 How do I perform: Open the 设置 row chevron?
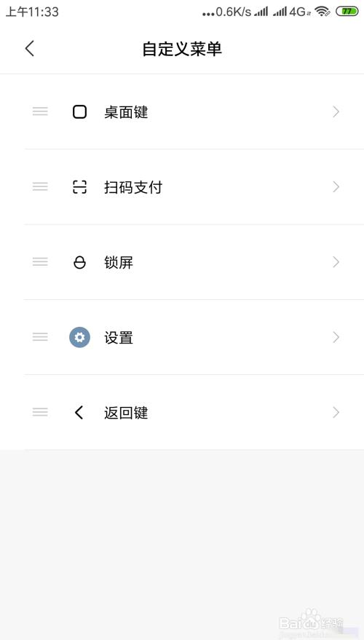tap(336, 337)
